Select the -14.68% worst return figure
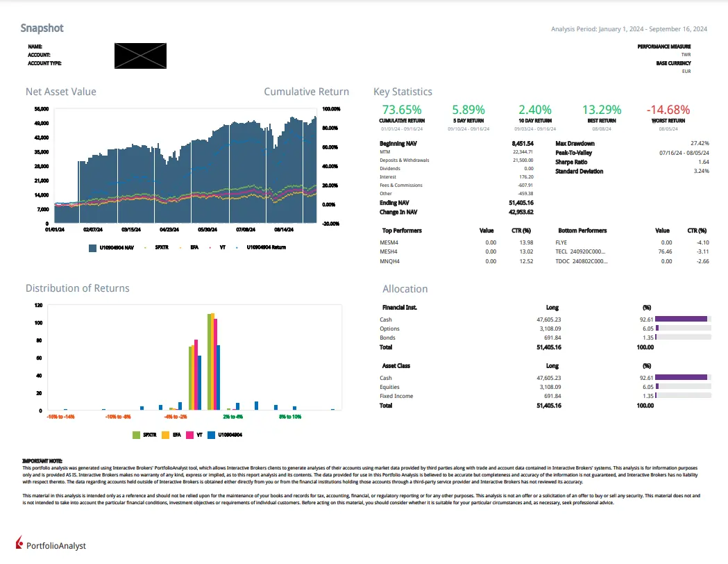The width and height of the screenshot is (728, 564). tap(668, 110)
